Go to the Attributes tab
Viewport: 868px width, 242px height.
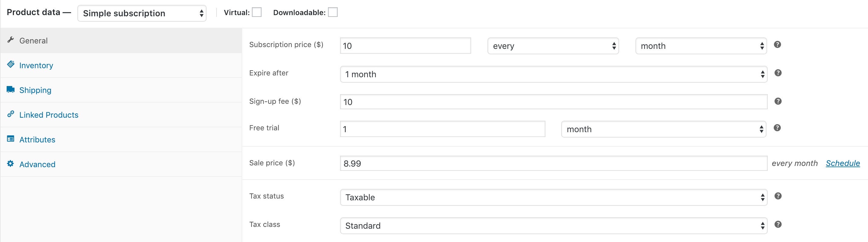[x=37, y=140]
